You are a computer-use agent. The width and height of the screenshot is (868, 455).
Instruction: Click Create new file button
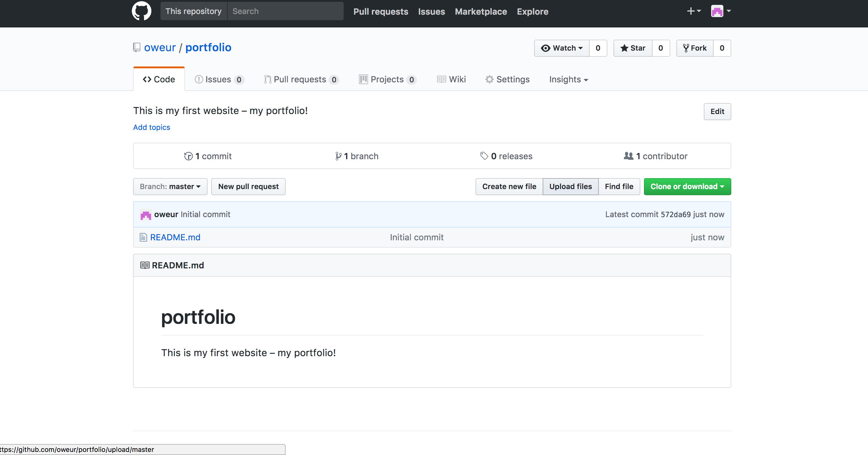509,187
